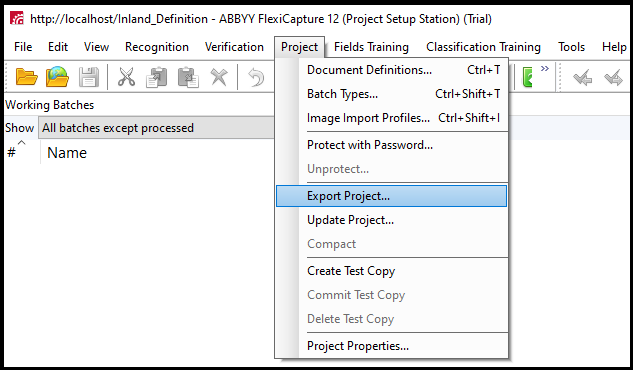Click the copy toolbar icon
The height and width of the screenshot is (370, 633).
[157, 77]
